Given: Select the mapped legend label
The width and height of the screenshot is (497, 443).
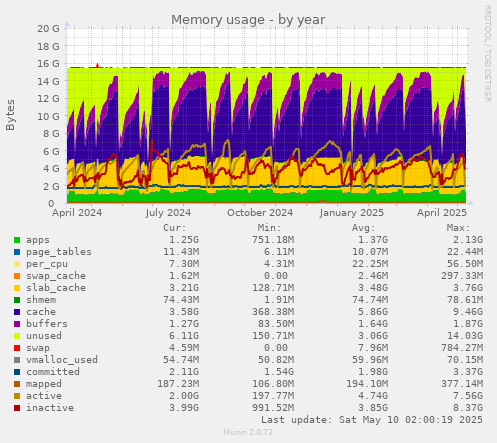Looking at the screenshot, I should tap(44, 384).
